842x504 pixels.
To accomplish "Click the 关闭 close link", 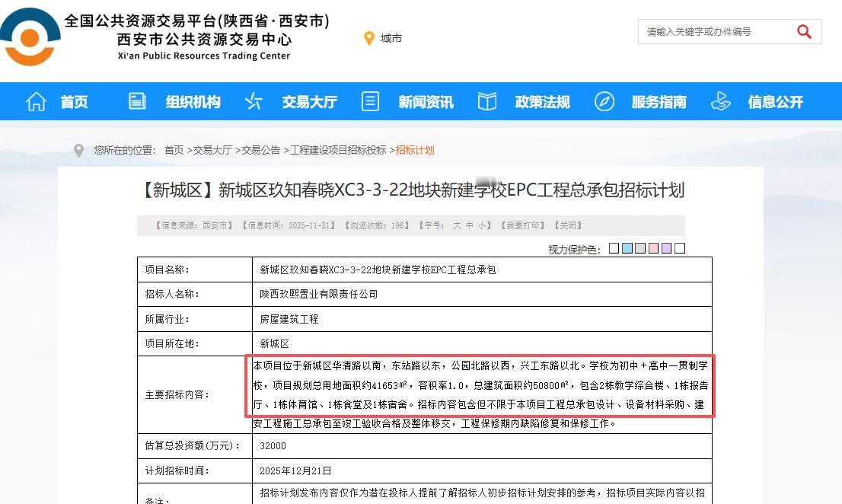I will coord(568,225).
